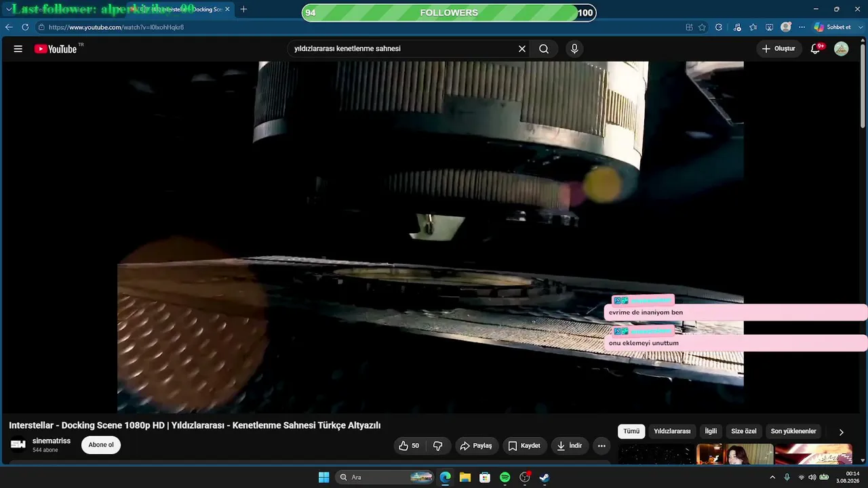Open the YouTube account avatar menu

[x=841, y=49]
